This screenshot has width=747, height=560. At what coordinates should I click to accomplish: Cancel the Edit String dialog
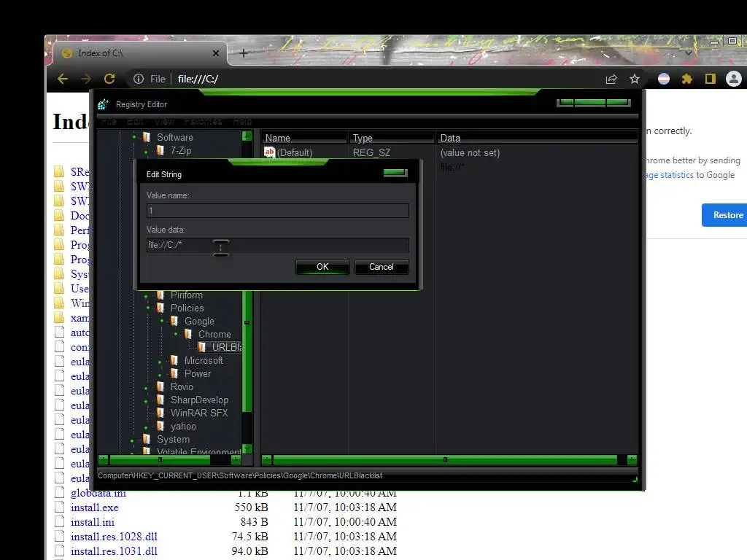(381, 267)
